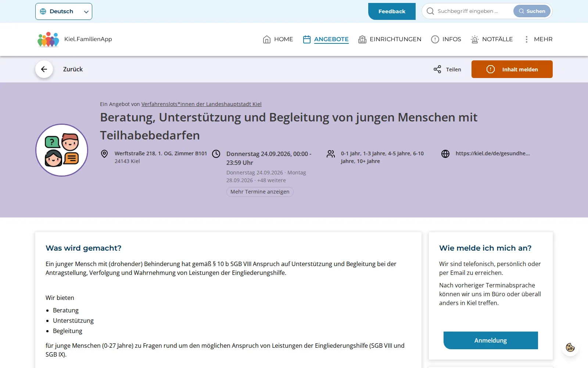The image size is (588, 368).
Task: Click the location pin icon
Action: (x=104, y=154)
